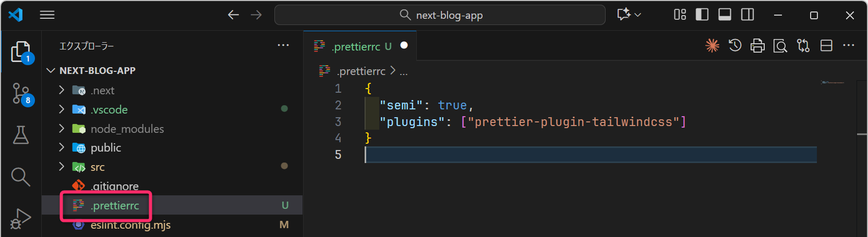
Task: Open the Testing flask view
Action: (21, 135)
